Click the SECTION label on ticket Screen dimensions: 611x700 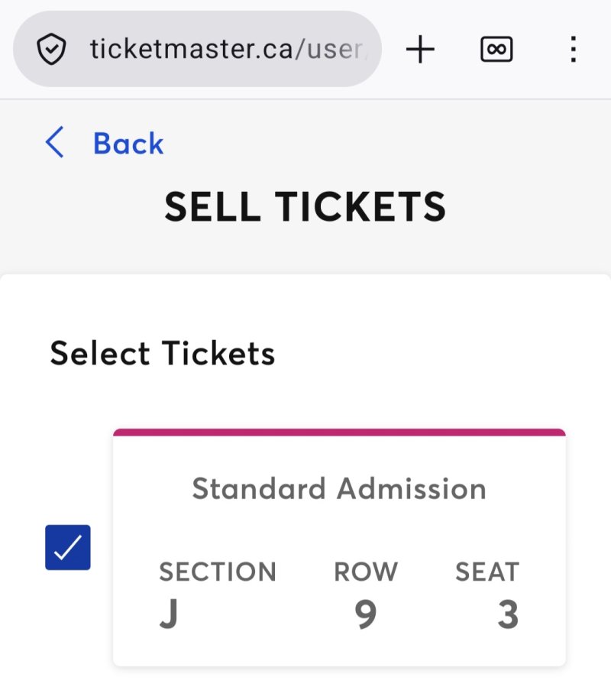click(x=218, y=572)
